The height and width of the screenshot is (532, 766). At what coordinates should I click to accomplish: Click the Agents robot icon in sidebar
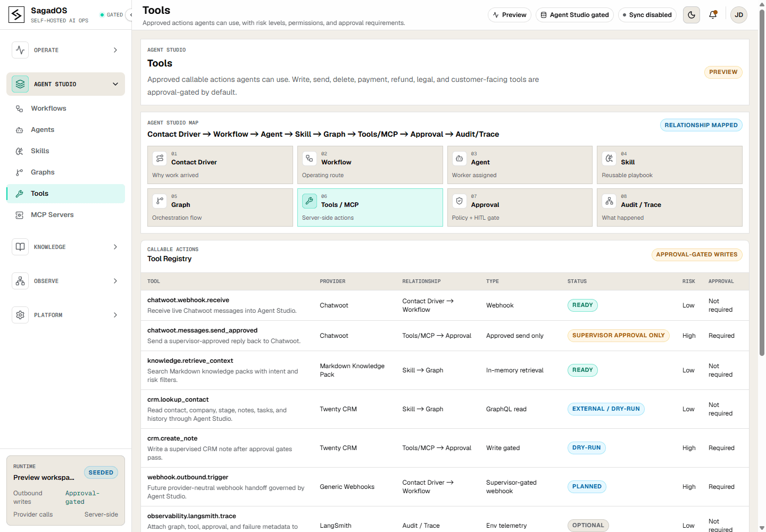pos(19,130)
